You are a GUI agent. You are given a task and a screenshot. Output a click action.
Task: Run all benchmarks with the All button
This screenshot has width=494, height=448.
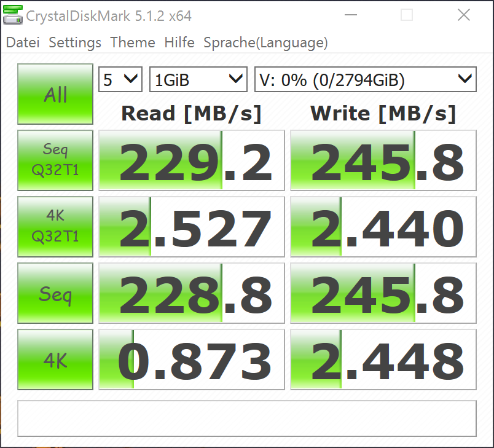55,94
